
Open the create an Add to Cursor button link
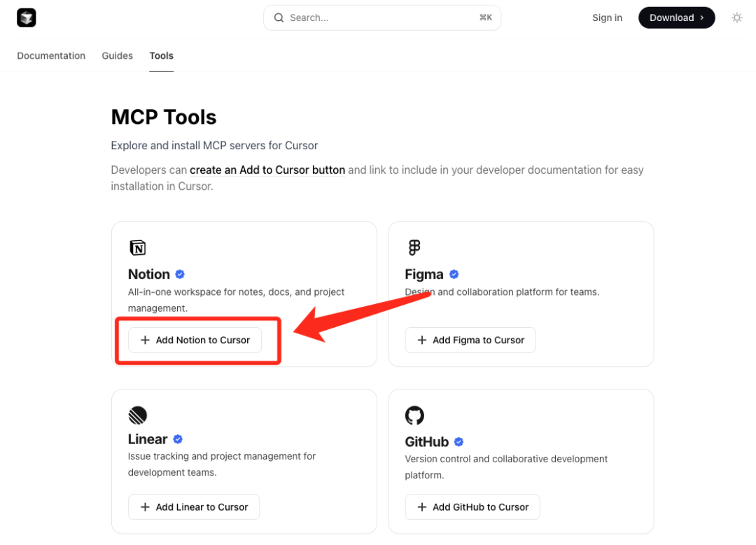(x=267, y=170)
